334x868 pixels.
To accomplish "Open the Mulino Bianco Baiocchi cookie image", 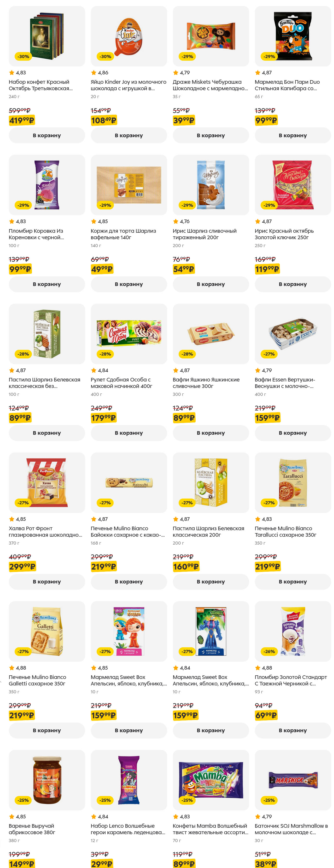I will [x=129, y=482].
